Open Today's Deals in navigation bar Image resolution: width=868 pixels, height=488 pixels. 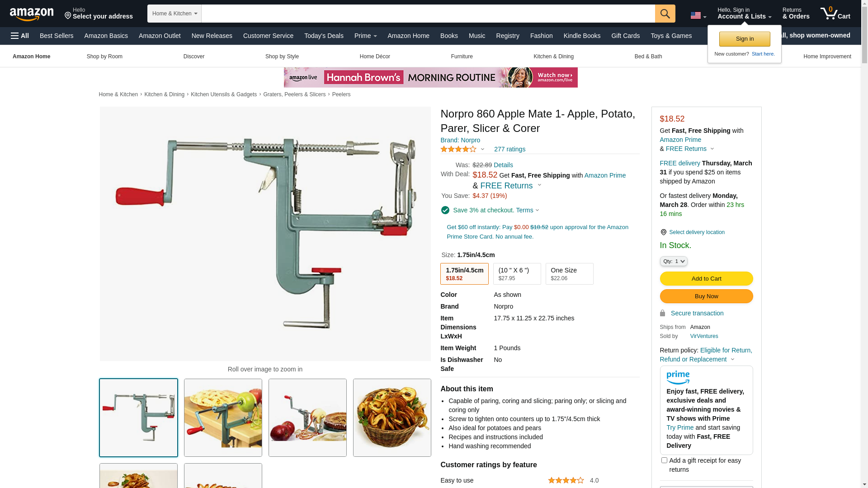click(x=324, y=36)
